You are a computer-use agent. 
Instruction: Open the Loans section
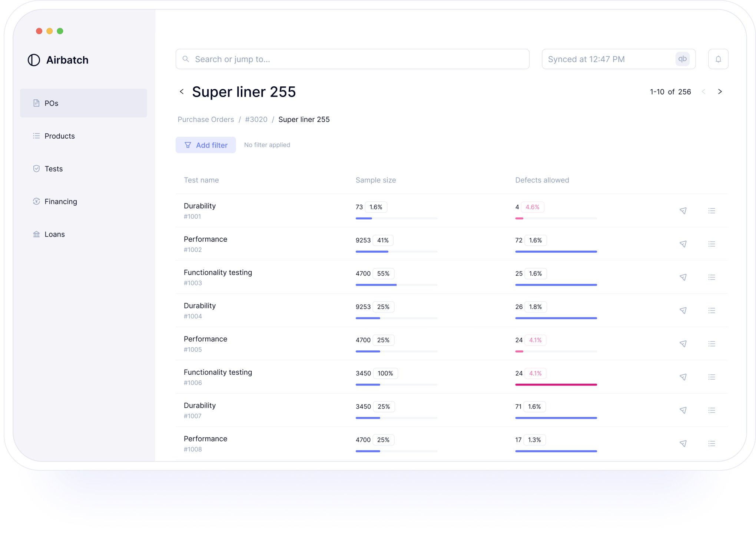coord(54,234)
